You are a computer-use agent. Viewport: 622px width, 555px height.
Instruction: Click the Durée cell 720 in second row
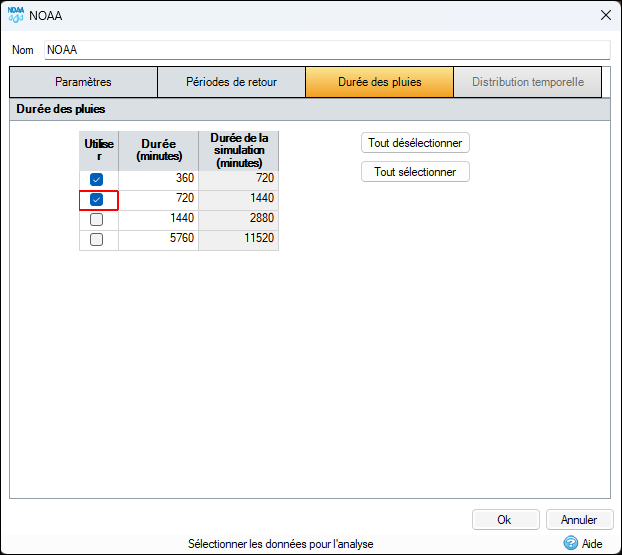[158, 200]
